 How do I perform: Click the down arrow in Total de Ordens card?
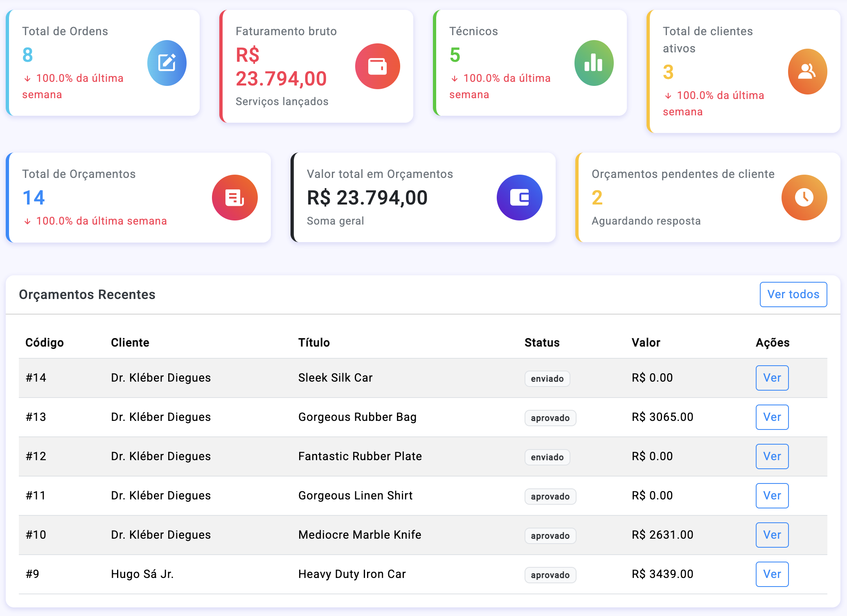pos(27,79)
